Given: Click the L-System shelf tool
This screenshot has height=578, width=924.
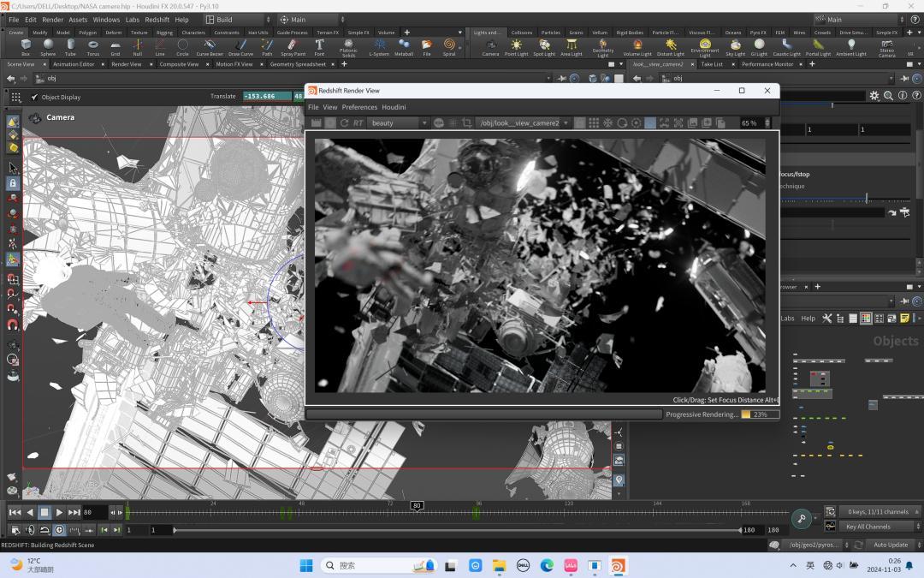Looking at the screenshot, I should pyautogui.click(x=379, y=46).
